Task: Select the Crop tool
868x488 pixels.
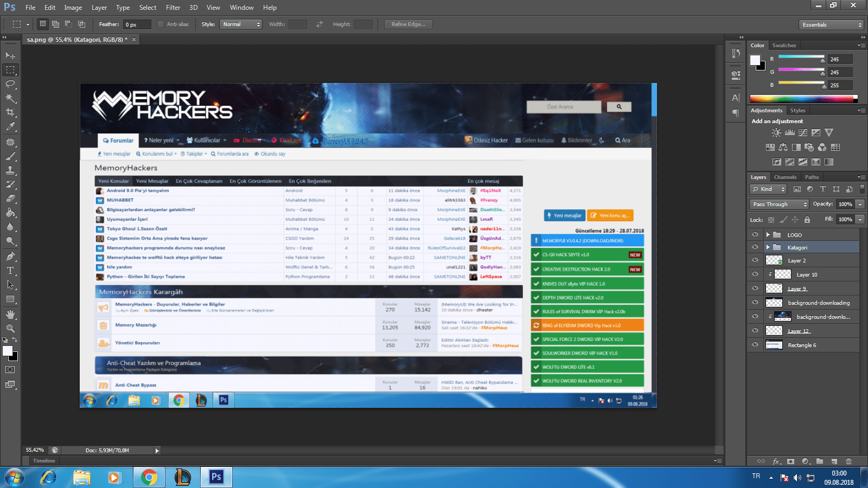Action: 10,112
